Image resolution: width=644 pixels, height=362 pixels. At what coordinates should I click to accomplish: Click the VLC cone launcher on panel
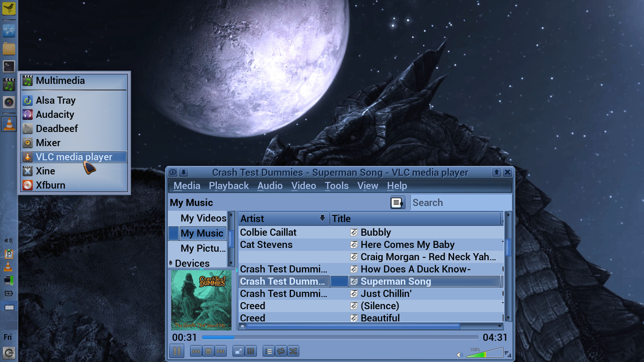pyautogui.click(x=9, y=124)
